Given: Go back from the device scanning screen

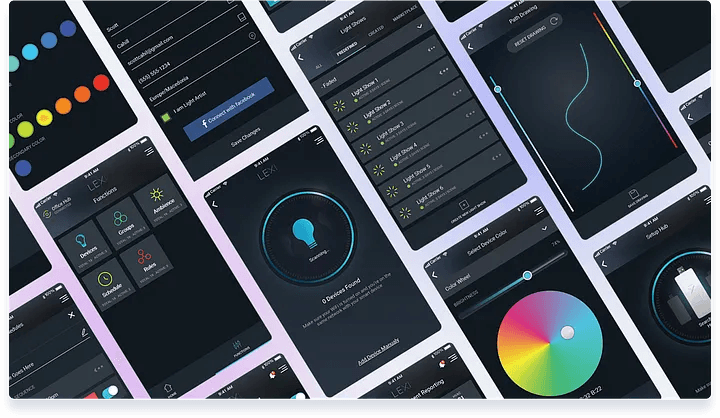Looking at the screenshot, I should 215,204.
